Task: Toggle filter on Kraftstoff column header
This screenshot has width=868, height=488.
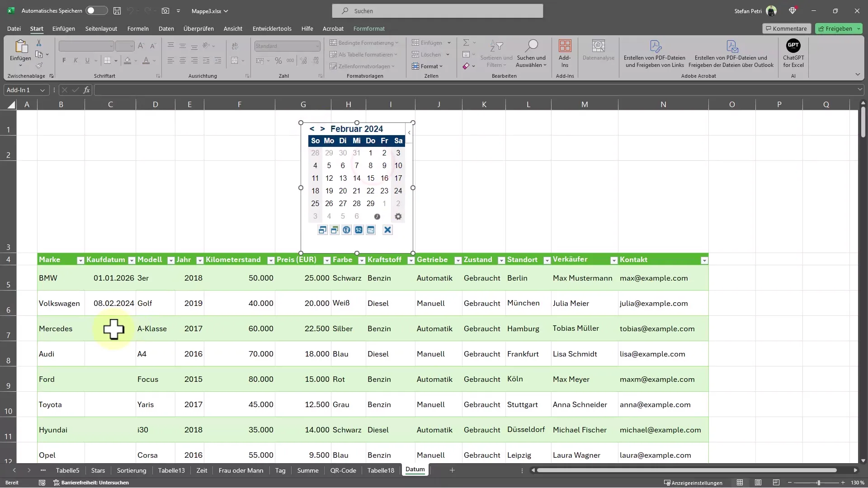Action: click(410, 260)
